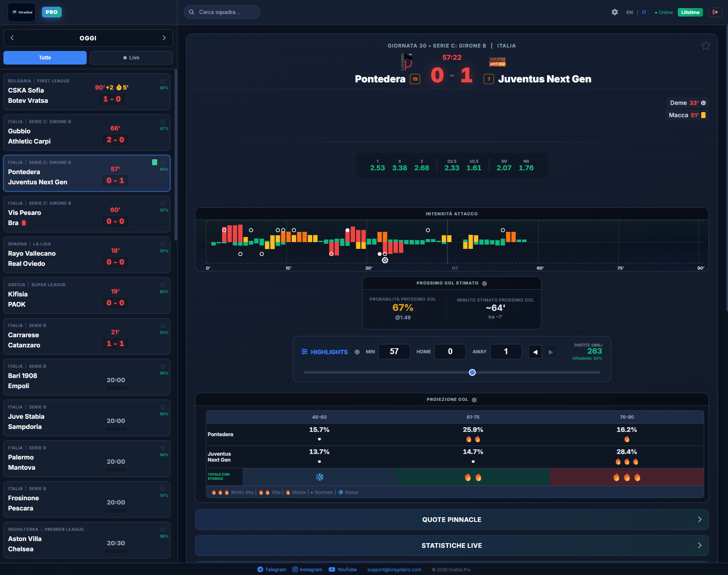Screen dimensions: 728x575
Task: Open the Telegram footer icon link
Action: 260,569
